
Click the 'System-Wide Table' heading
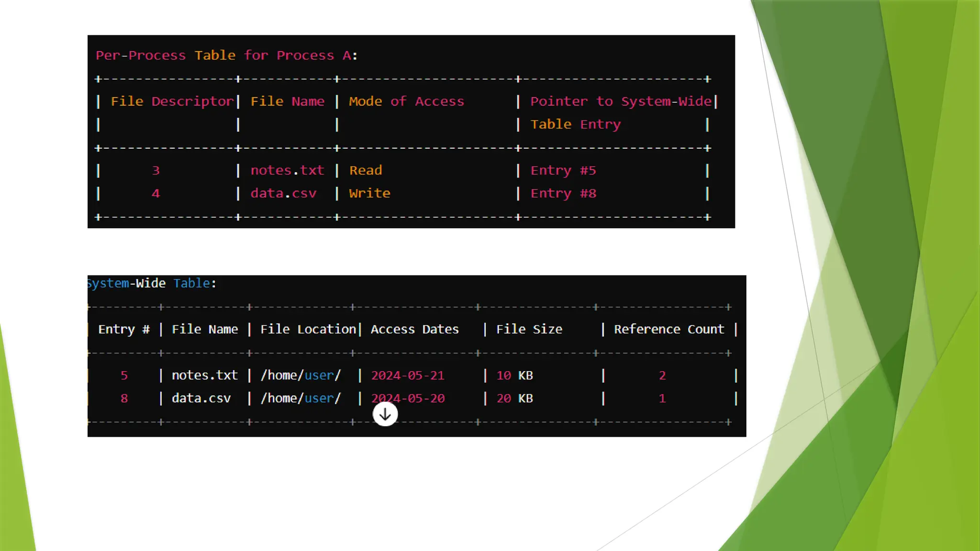click(151, 283)
